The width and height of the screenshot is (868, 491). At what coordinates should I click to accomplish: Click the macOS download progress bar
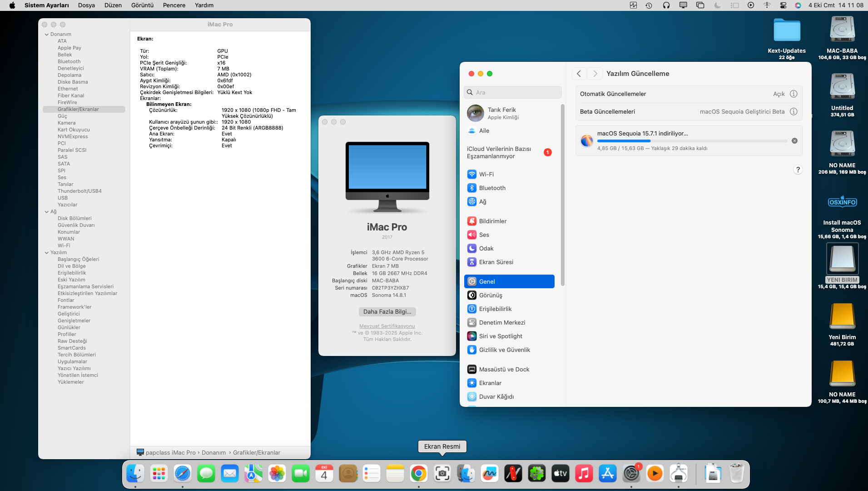pyautogui.click(x=692, y=141)
